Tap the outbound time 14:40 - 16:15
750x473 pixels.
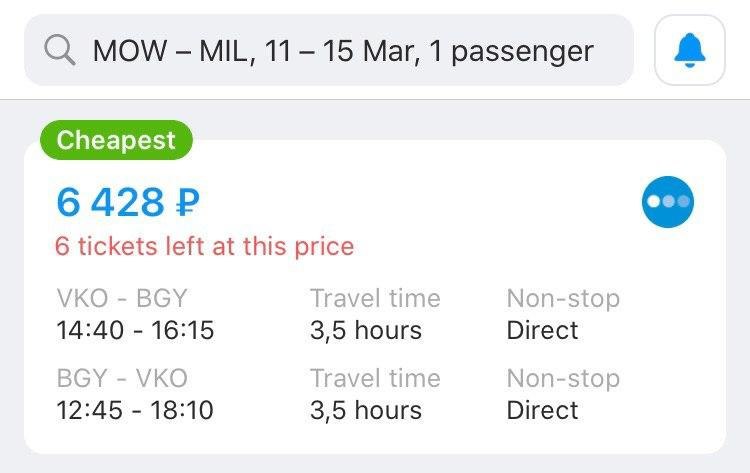coord(135,330)
